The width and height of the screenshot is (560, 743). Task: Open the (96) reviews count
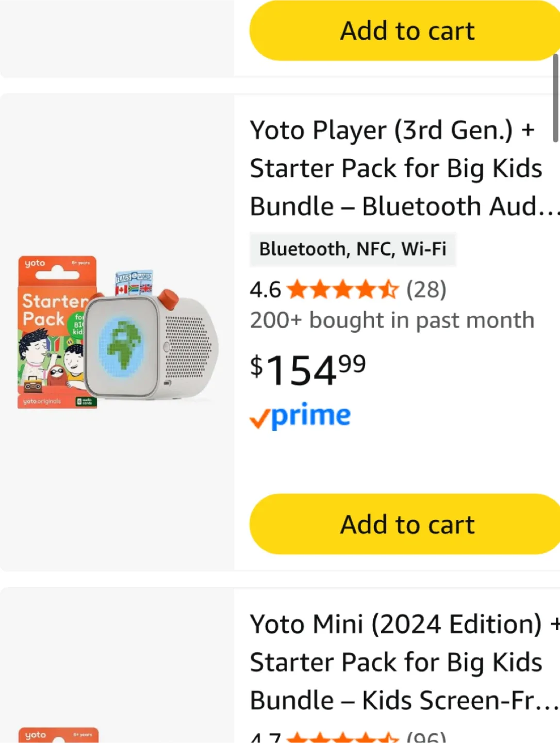[x=426, y=738]
